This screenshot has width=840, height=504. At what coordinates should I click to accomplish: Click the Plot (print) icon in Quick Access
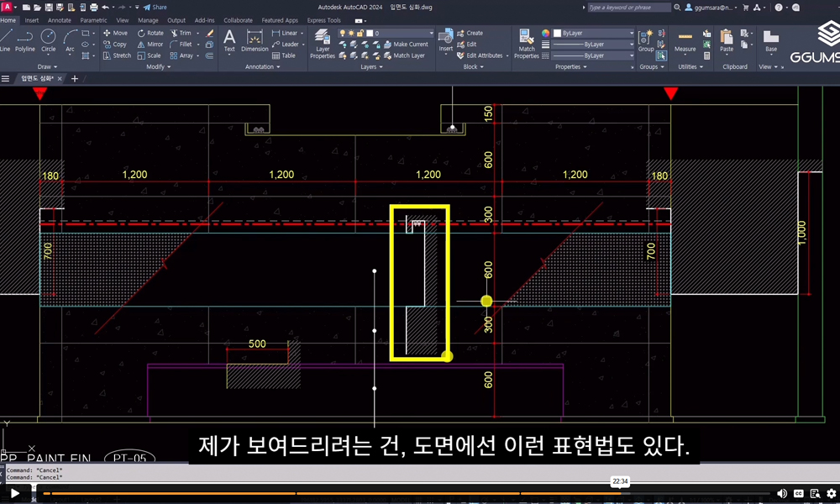coord(94,8)
